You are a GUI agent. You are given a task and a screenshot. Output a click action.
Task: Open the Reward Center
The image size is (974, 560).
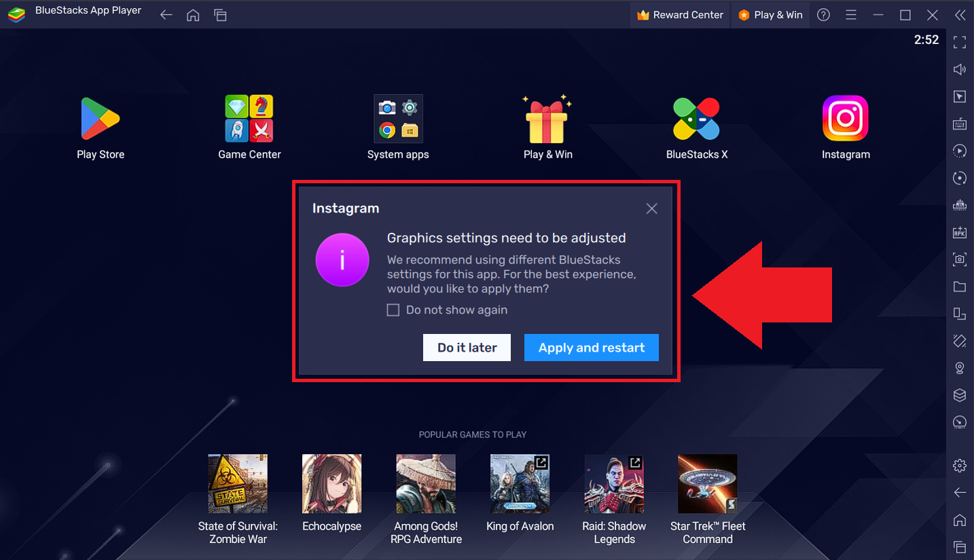(x=680, y=15)
